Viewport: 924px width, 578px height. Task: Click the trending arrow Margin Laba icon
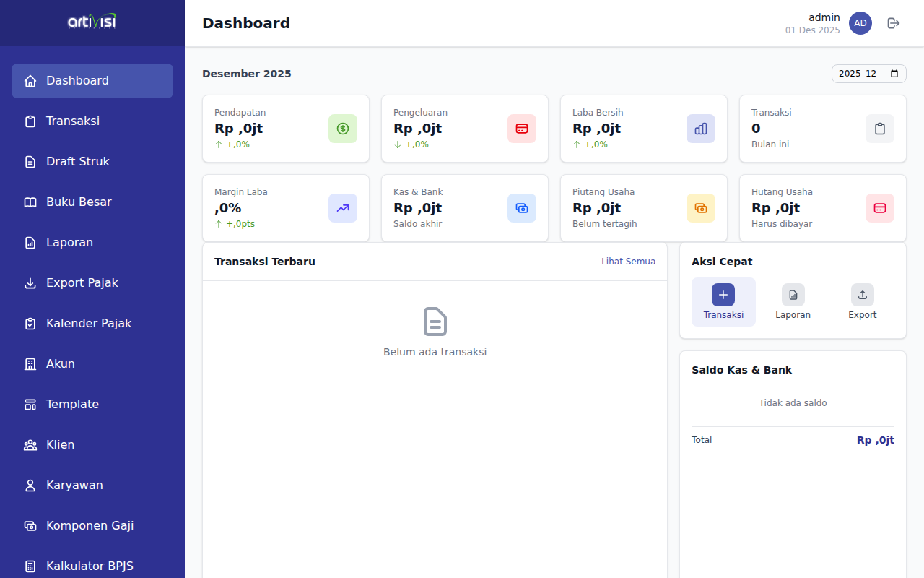(x=342, y=208)
